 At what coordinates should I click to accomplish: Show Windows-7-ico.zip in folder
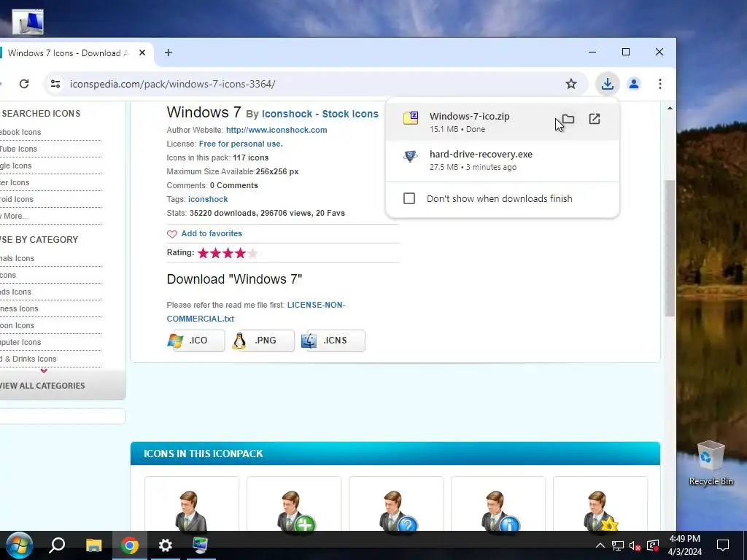pyautogui.click(x=568, y=119)
